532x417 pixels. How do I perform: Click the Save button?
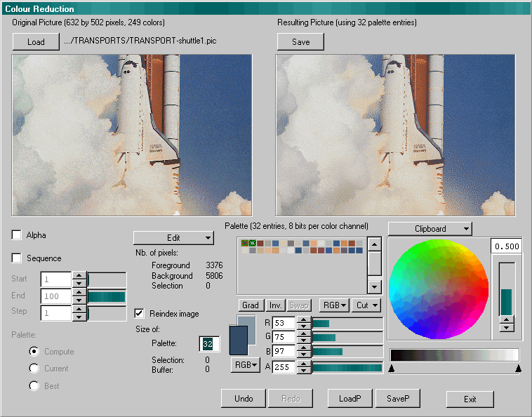(x=300, y=41)
